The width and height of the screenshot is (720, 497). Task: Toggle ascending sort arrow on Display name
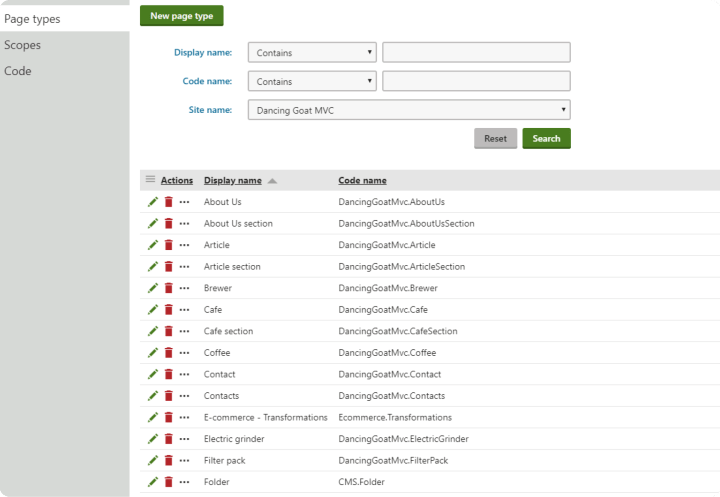point(272,181)
